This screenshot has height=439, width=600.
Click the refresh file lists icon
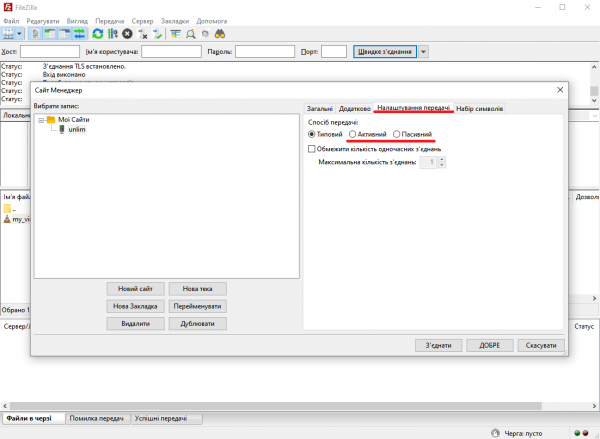point(98,33)
